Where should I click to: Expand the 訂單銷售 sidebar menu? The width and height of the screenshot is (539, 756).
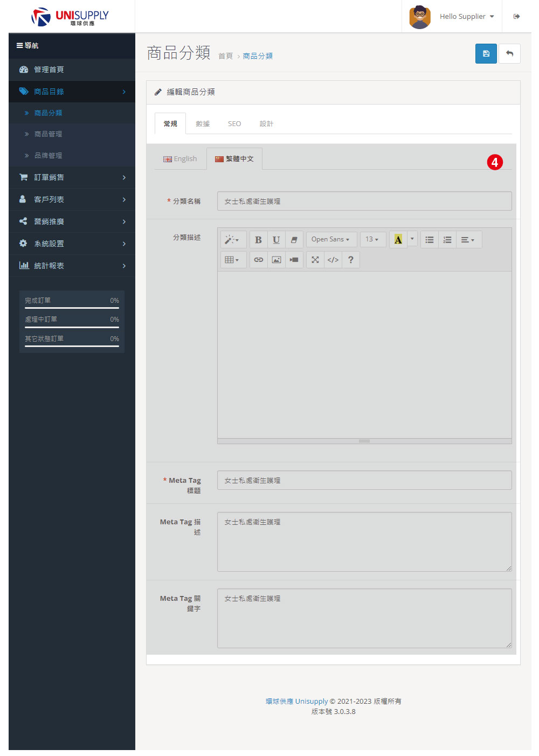[72, 177]
